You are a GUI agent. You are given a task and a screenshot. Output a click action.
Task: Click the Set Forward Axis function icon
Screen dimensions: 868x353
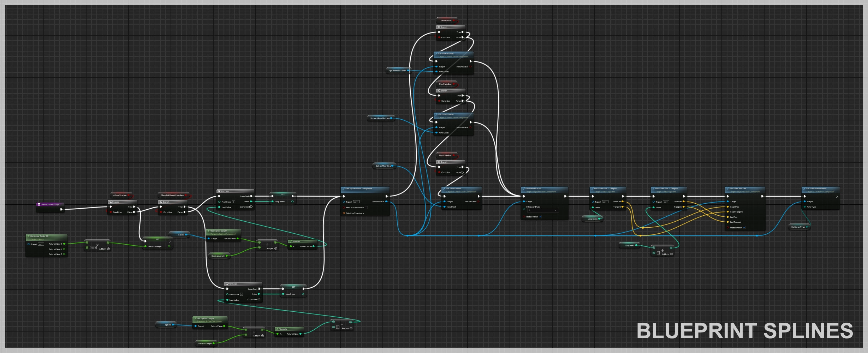click(x=523, y=189)
